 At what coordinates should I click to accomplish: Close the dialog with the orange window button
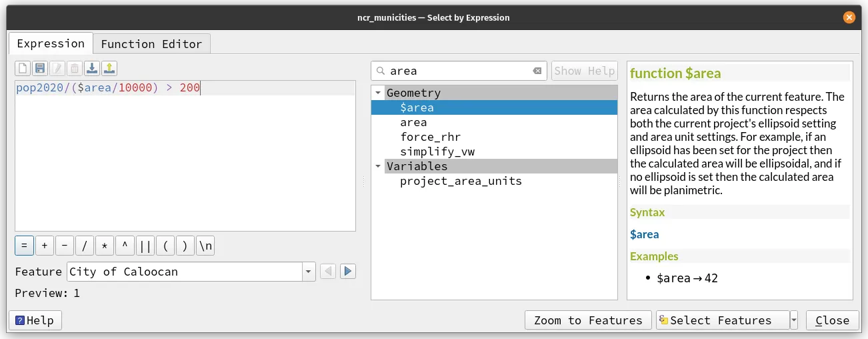849,18
